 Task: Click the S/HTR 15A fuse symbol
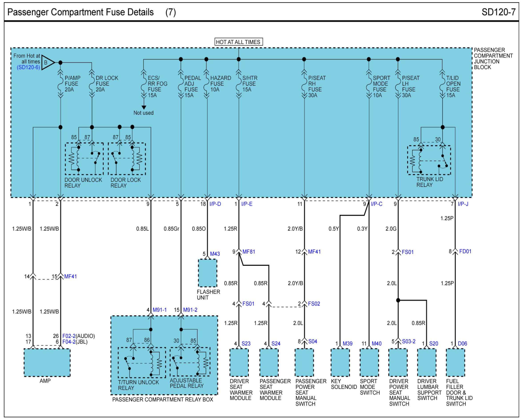tap(239, 85)
